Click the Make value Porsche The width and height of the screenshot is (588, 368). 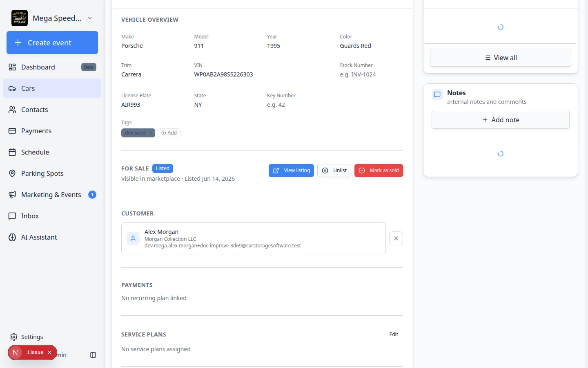pyautogui.click(x=132, y=46)
